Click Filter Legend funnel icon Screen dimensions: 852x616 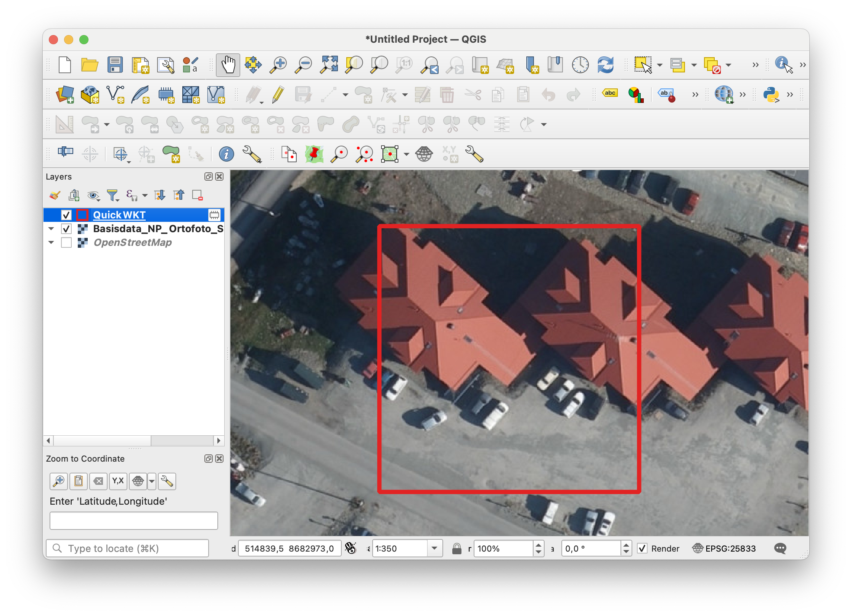(x=113, y=196)
